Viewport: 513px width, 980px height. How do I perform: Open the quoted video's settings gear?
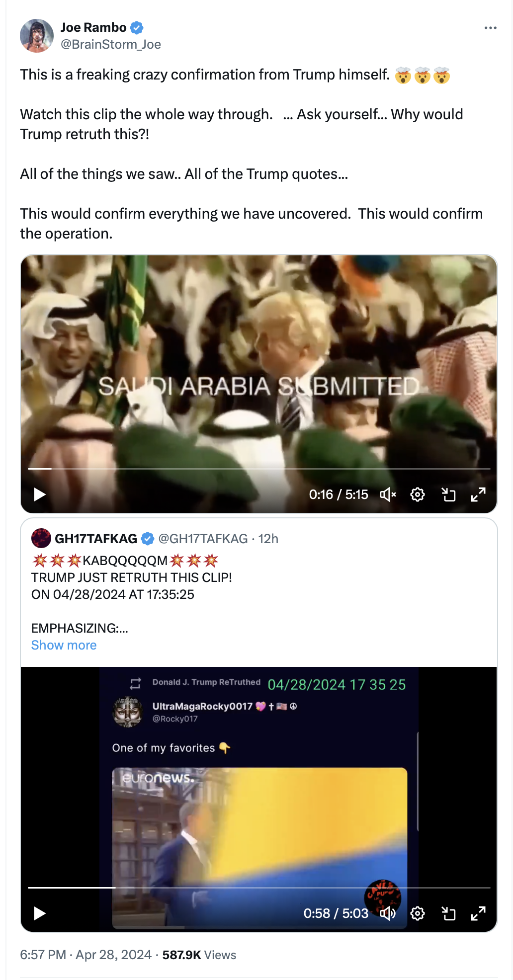pyautogui.click(x=418, y=913)
